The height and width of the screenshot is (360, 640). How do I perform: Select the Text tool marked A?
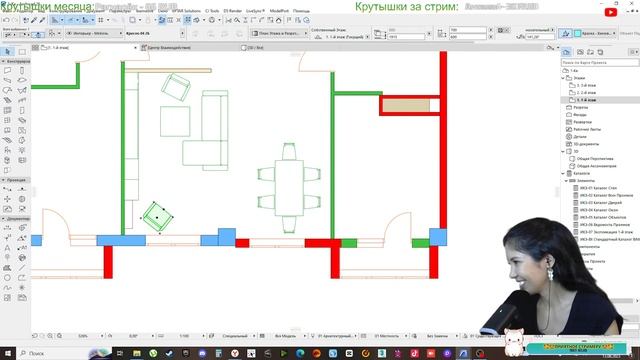coord(7,248)
